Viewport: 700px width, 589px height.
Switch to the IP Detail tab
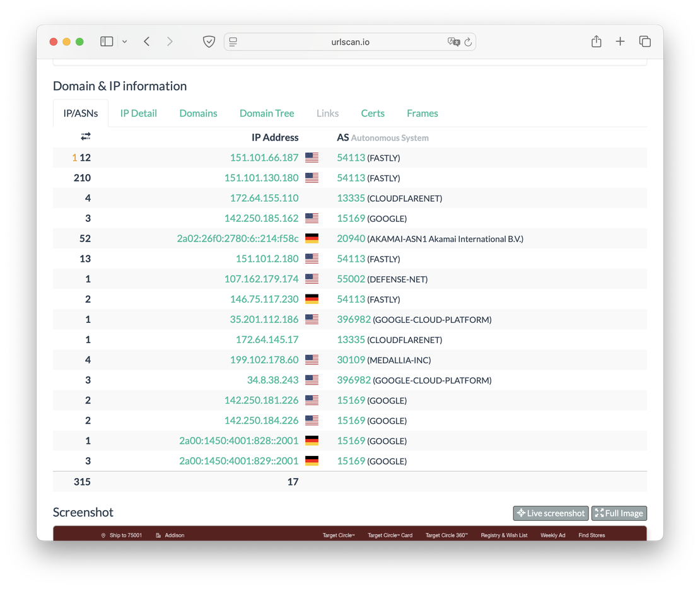point(138,114)
